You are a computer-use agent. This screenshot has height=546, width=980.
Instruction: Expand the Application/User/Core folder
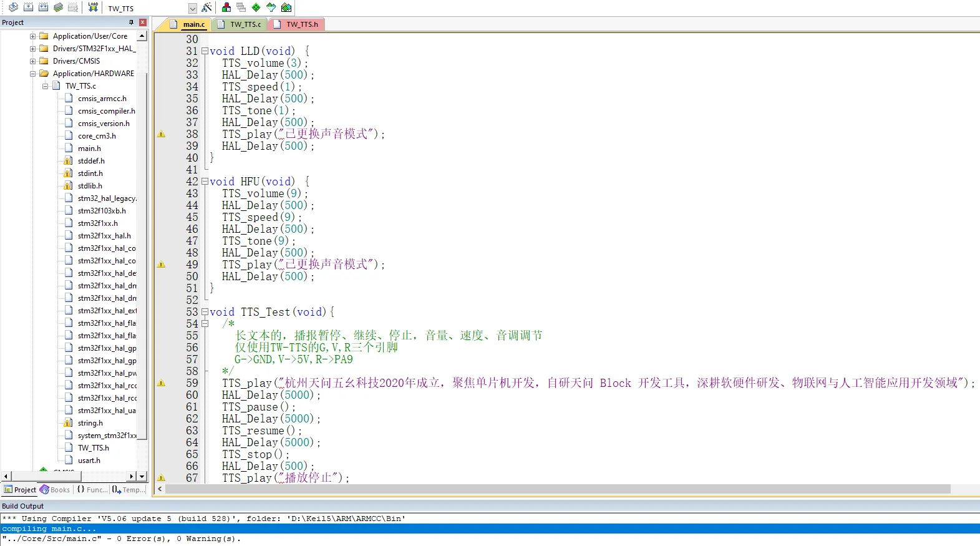point(32,36)
